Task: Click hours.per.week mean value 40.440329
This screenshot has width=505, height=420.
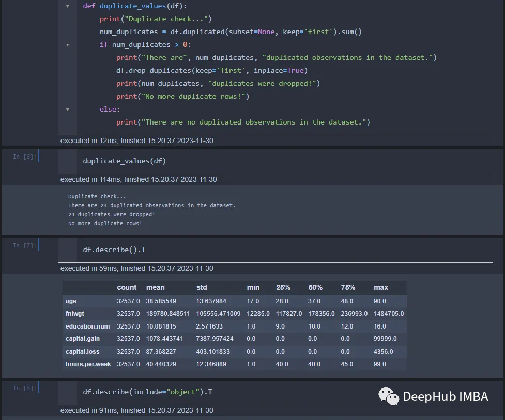Action: pos(161,364)
